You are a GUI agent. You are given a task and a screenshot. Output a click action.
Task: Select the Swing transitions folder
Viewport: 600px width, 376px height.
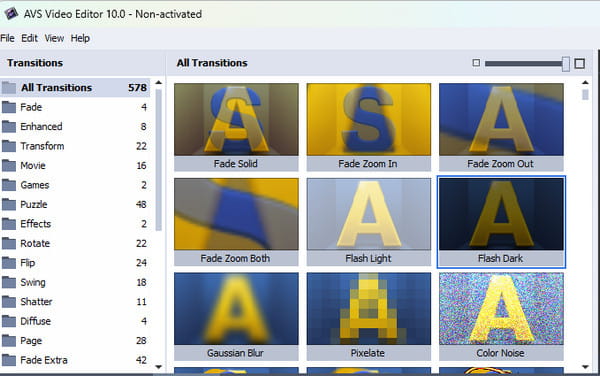point(75,282)
